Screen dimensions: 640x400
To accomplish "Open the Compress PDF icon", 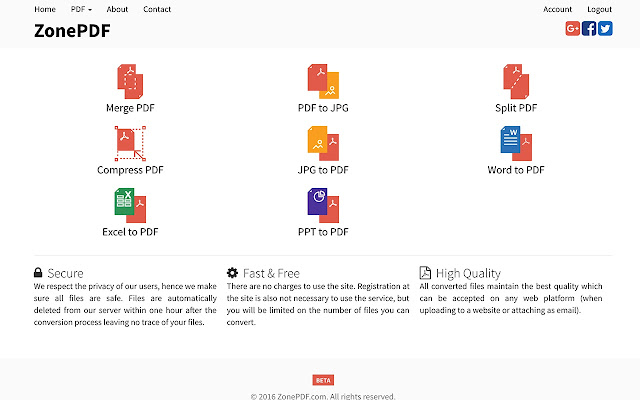I will pyautogui.click(x=130, y=143).
